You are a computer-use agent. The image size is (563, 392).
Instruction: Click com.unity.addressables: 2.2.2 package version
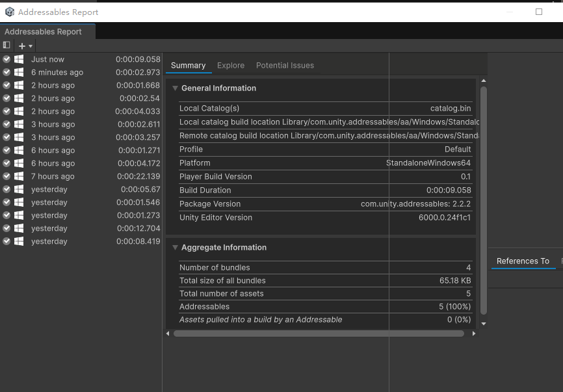(415, 204)
